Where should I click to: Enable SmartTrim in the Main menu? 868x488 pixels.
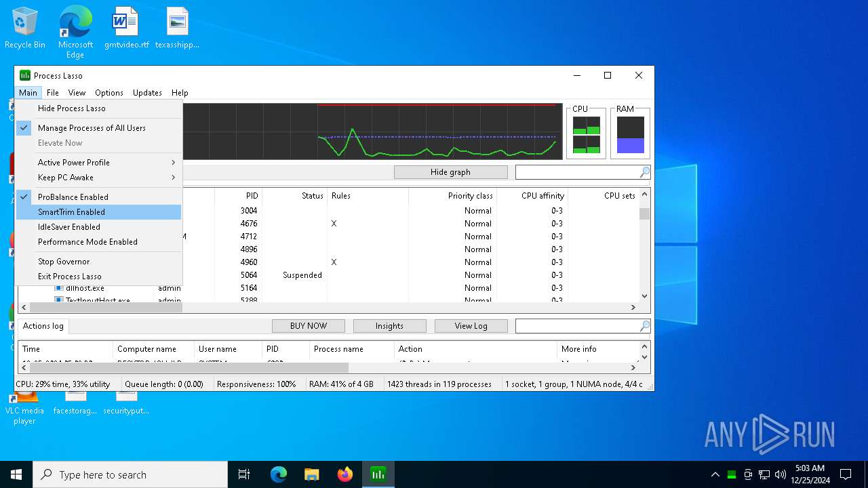[99, 212]
